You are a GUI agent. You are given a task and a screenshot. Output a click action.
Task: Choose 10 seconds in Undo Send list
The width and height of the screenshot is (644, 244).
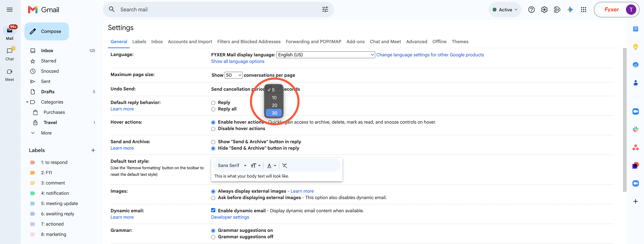click(x=274, y=98)
